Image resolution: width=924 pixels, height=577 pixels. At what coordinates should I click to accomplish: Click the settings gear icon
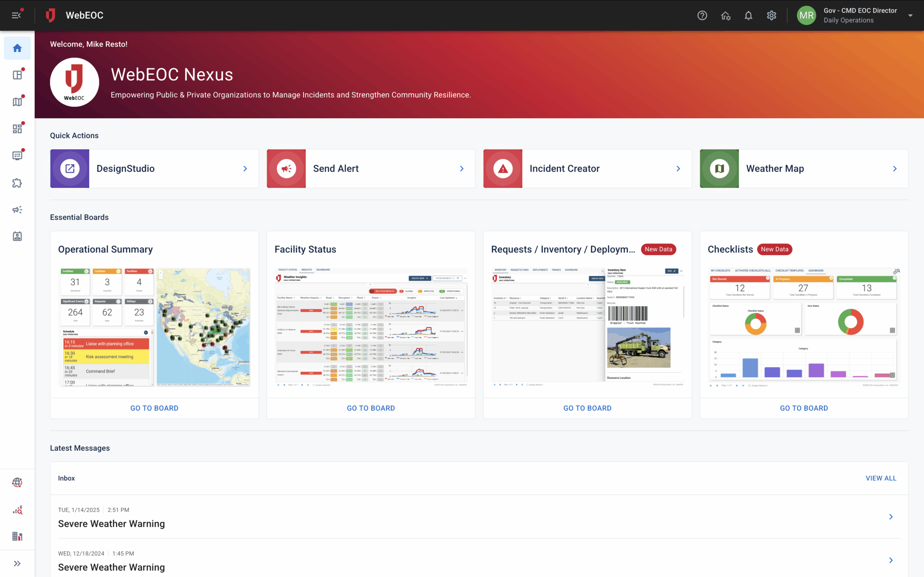[771, 15]
